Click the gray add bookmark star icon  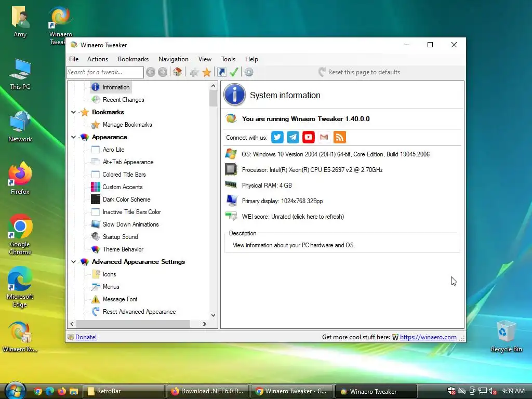coord(194,72)
